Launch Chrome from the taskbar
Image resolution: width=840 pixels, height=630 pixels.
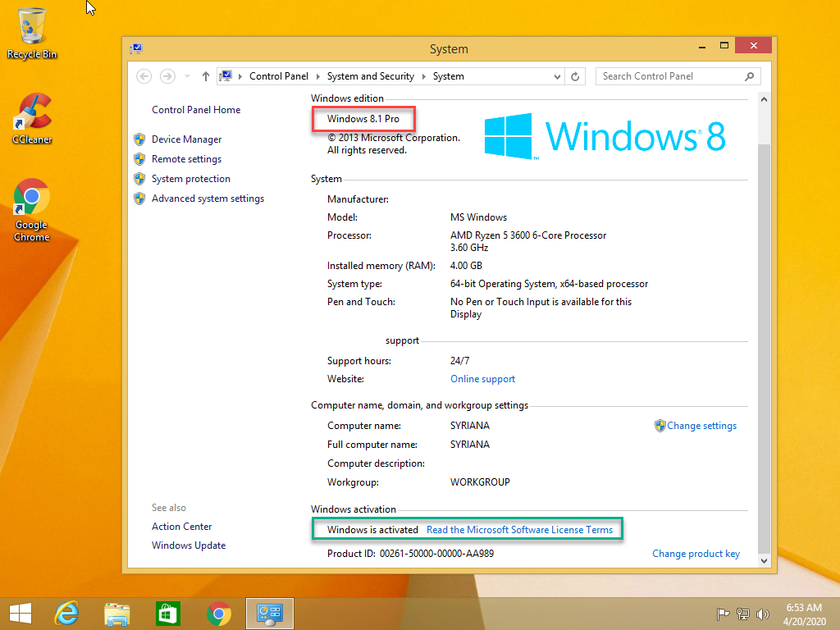click(x=218, y=614)
